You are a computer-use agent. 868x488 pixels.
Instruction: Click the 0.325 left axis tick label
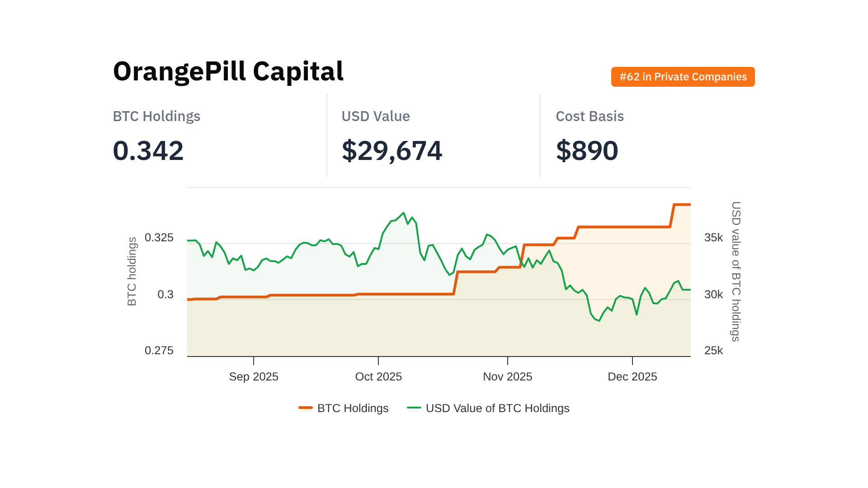159,238
